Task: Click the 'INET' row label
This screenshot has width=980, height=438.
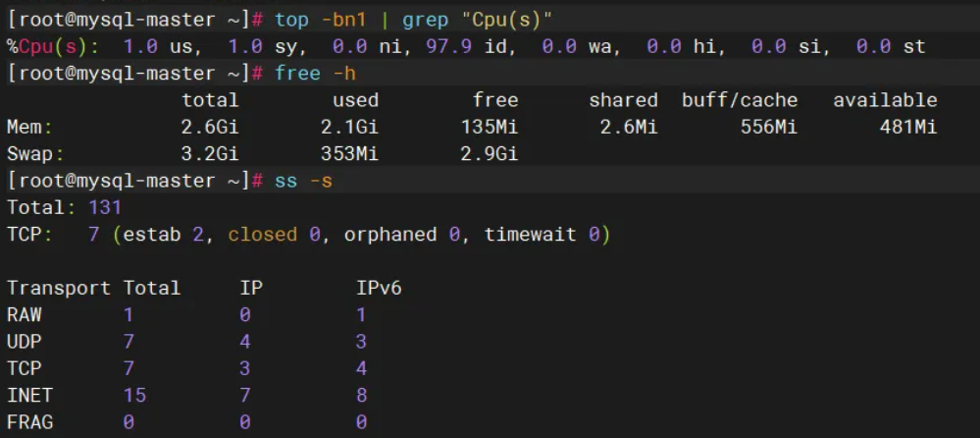Action: [30, 396]
